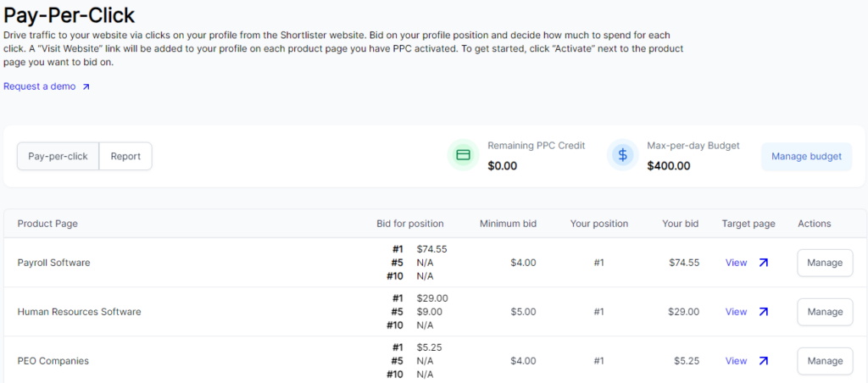Click the Request a demo arrow icon
Image resolution: width=868 pixels, height=383 pixels.
(x=86, y=86)
